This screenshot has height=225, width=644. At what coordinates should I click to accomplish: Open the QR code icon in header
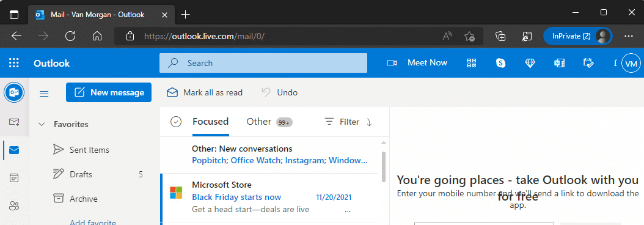tap(472, 63)
